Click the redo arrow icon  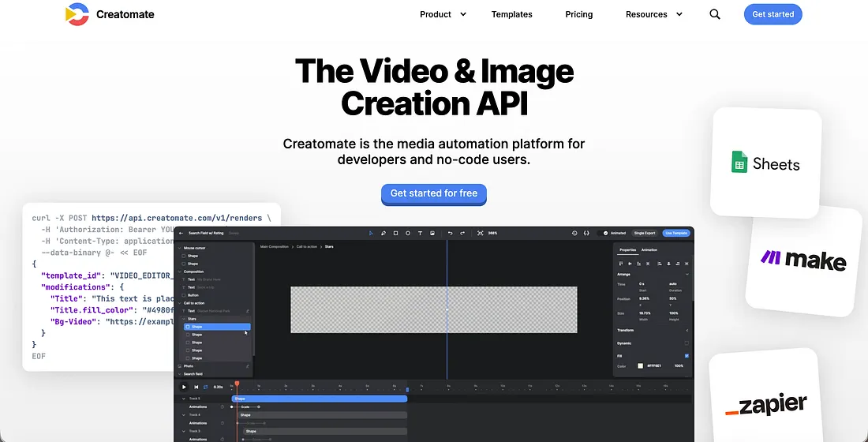(x=462, y=233)
